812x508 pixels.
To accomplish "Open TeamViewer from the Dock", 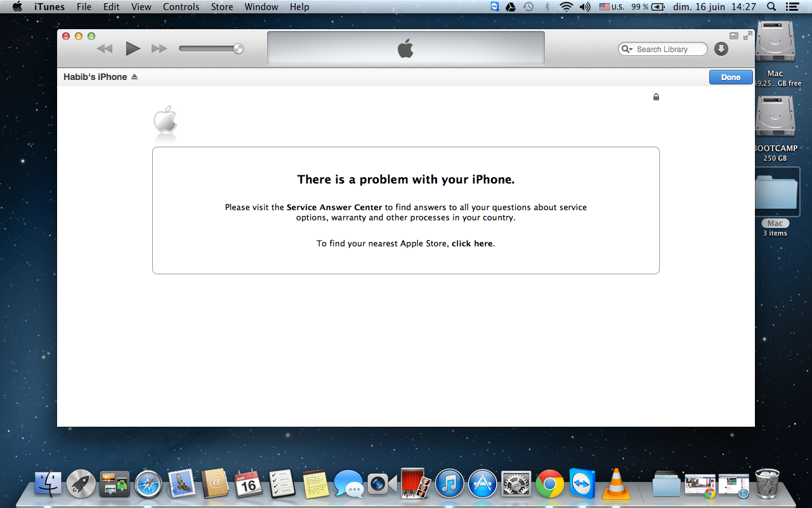I will [x=582, y=485].
